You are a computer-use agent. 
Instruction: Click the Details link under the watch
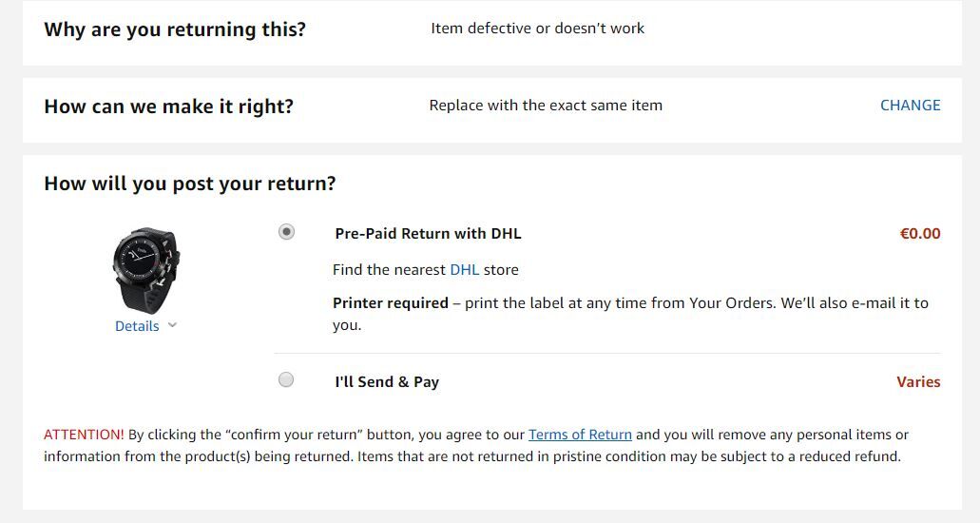pos(137,326)
